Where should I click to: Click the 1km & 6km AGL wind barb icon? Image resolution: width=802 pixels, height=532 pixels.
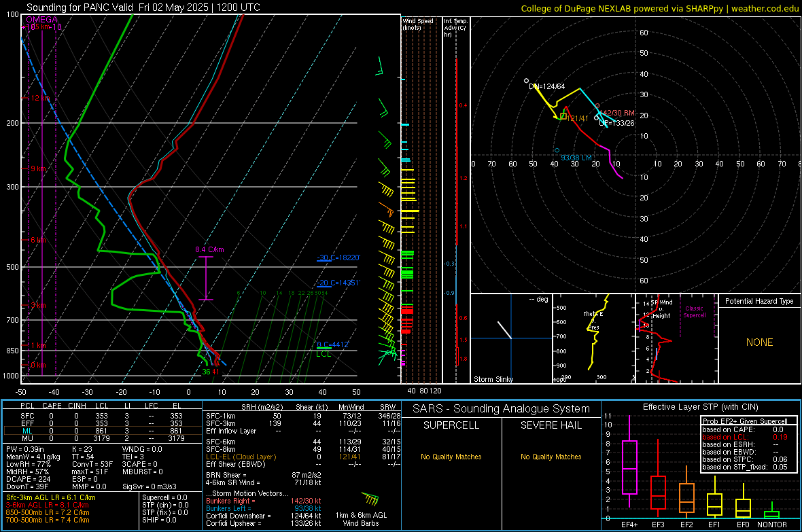(370, 499)
